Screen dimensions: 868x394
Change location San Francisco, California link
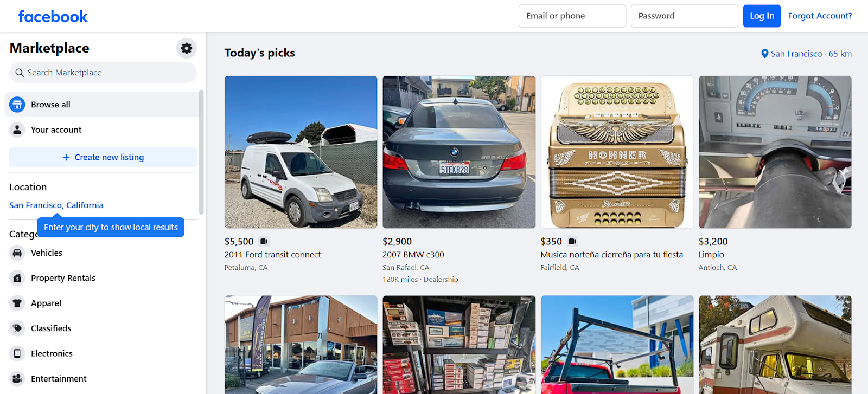tap(56, 205)
